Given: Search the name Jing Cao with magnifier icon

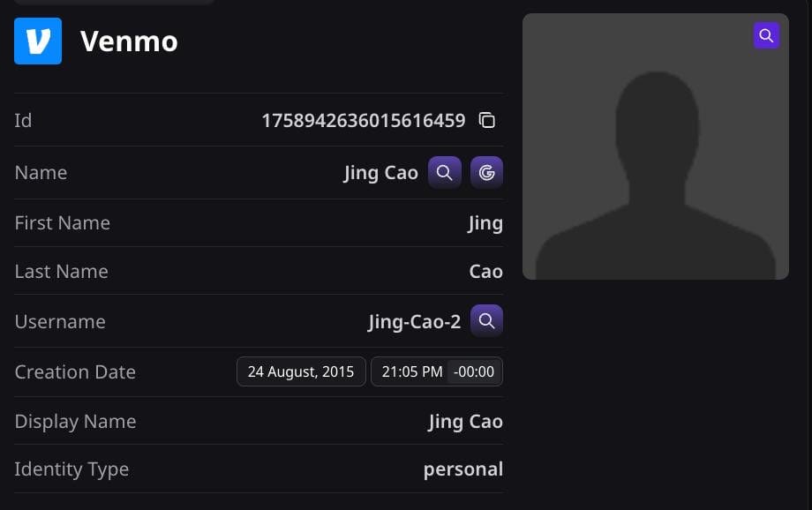Looking at the screenshot, I should [x=444, y=172].
